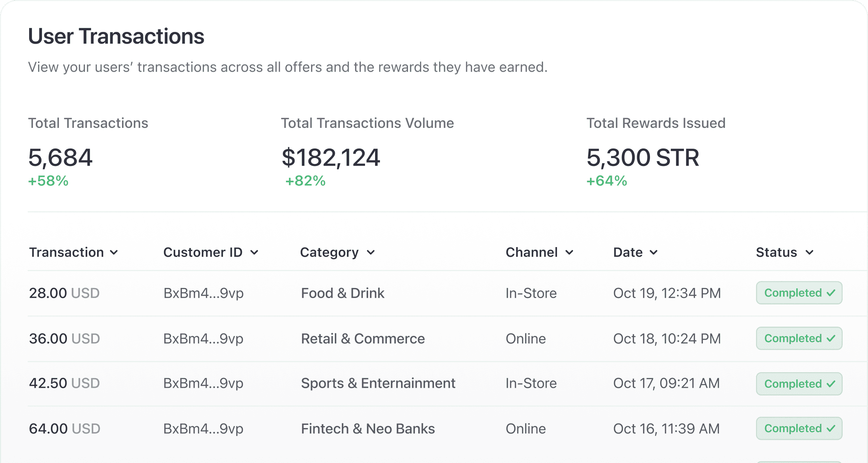Click the Sports & Entertainment category cell

[x=378, y=383]
